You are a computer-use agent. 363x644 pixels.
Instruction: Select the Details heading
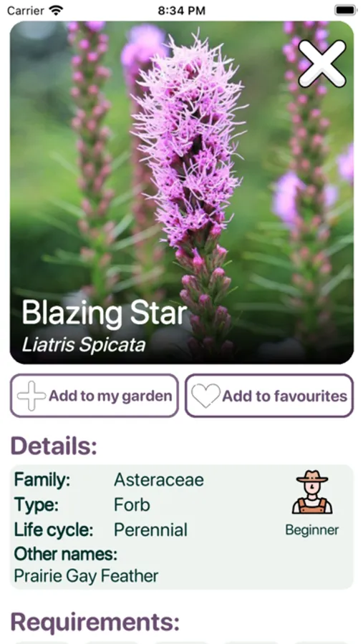point(54,445)
